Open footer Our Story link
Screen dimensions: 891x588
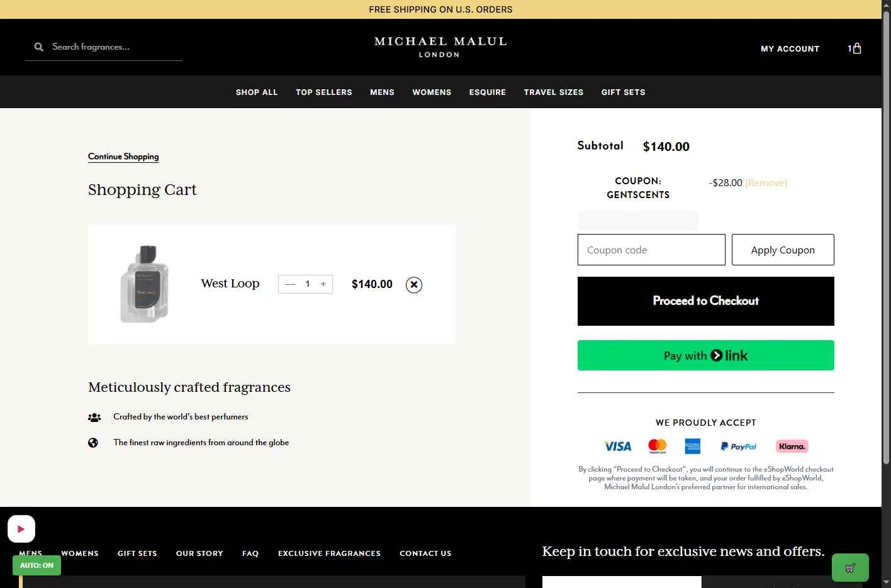coord(199,553)
